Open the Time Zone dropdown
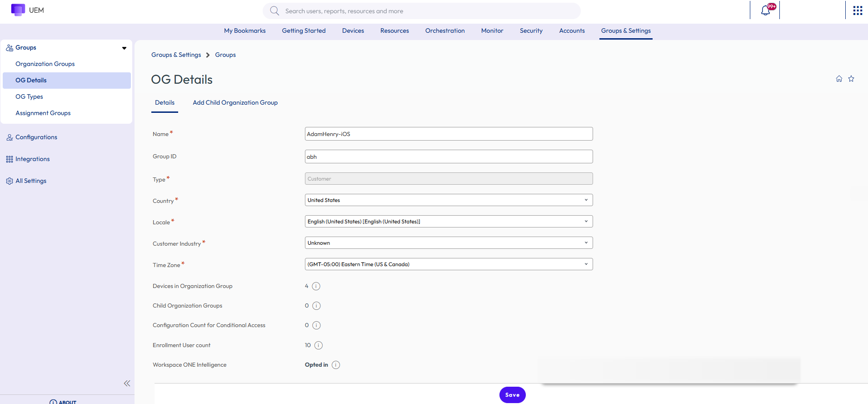Screen dimensions: 868x404 (449, 264)
